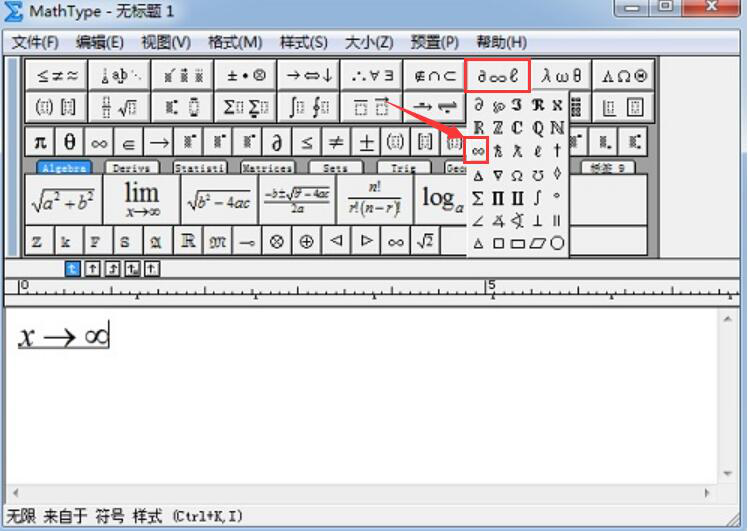Viewport: 748px width, 531px height.
Task: Insert the plus-minus sign from the small bar
Action: point(366,142)
